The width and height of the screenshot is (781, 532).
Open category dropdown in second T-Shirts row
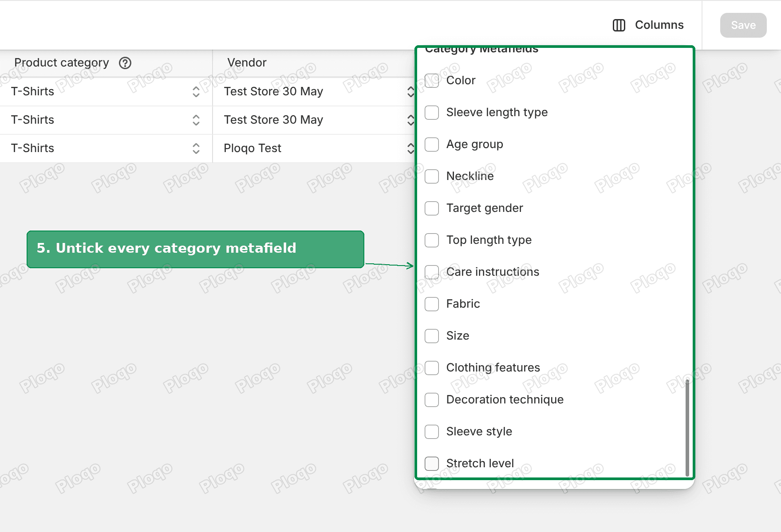[196, 120]
